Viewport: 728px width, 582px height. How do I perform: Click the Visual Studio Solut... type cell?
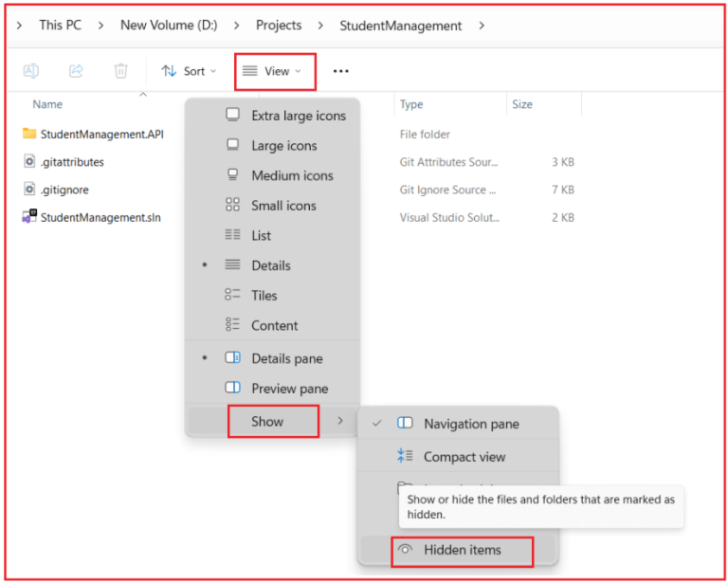449,218
